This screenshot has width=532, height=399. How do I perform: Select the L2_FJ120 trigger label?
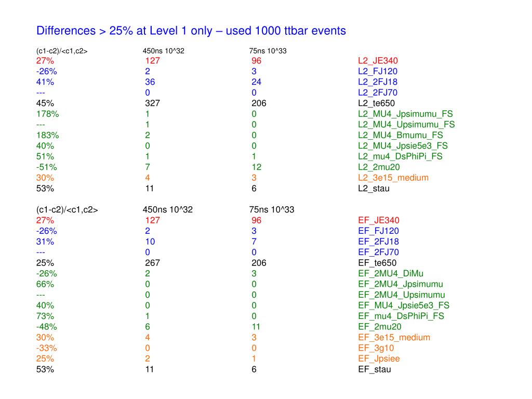point(378,71)
